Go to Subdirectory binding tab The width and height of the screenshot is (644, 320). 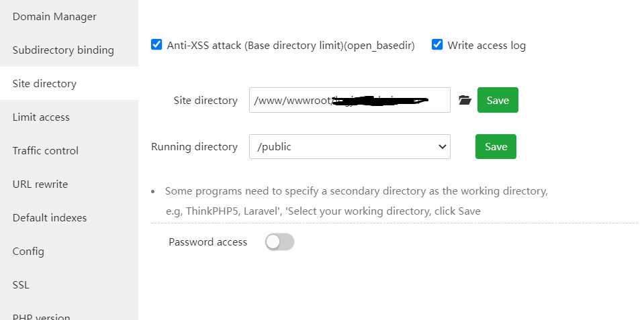(x=63, y=50)
